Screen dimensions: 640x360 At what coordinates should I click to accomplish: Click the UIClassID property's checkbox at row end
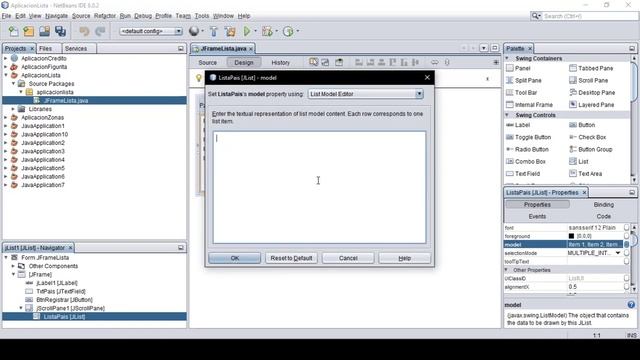click(626, 278)
